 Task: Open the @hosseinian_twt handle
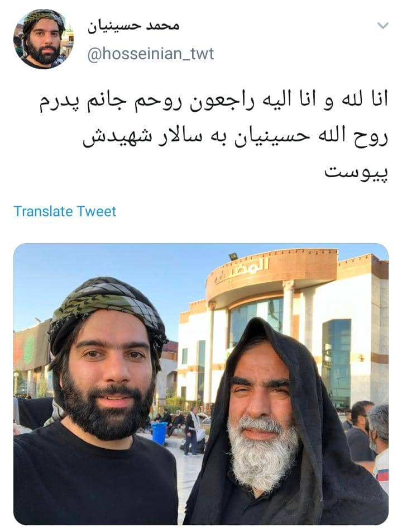151,54
